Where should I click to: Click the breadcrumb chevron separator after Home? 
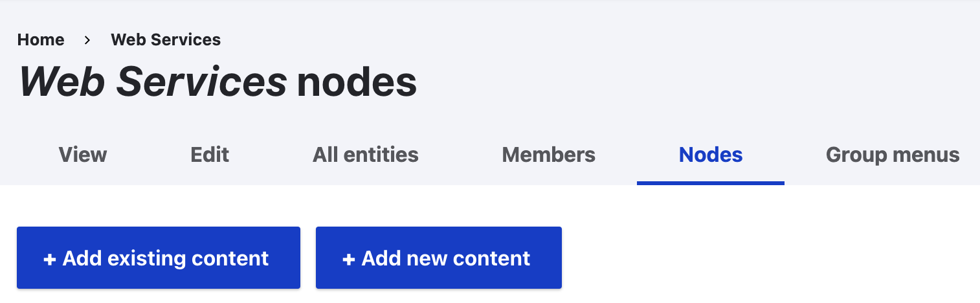click(87, 40)
